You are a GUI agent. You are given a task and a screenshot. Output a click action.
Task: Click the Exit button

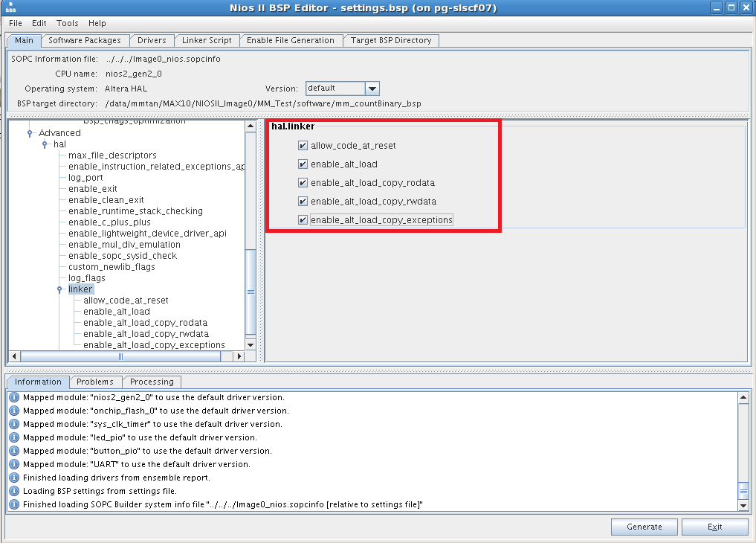click(x=714, y=527)
